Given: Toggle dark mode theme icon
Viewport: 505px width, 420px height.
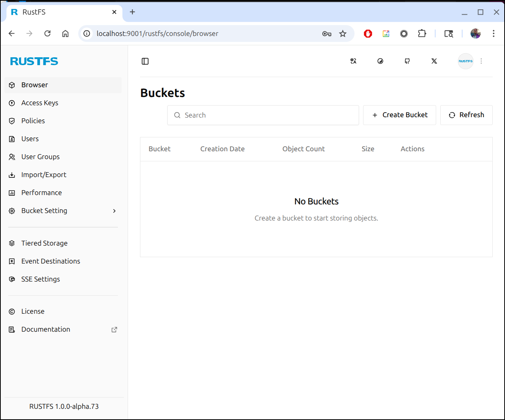Looking at the screenshot, I should 380,61.
